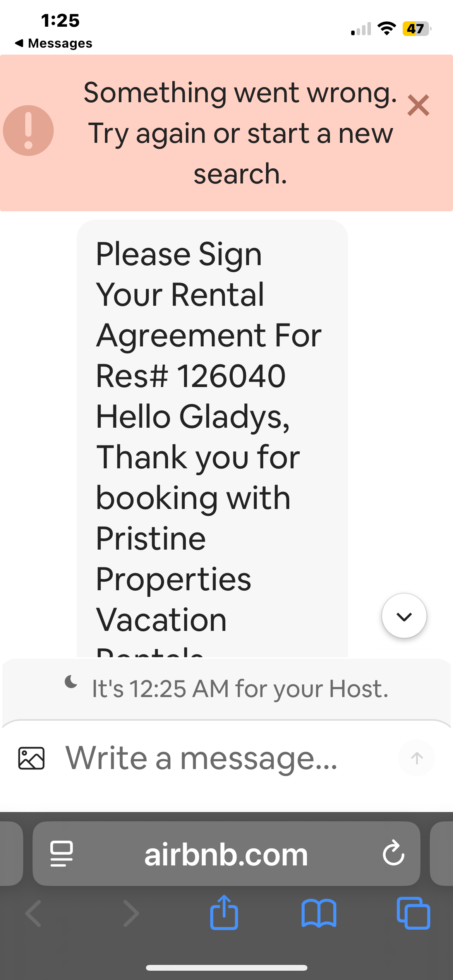The height and width of the screenshot is (980, 453).
Task: Tap the Wi-Fi status icon
Action: pyautogui.click(x=386, y=29)
